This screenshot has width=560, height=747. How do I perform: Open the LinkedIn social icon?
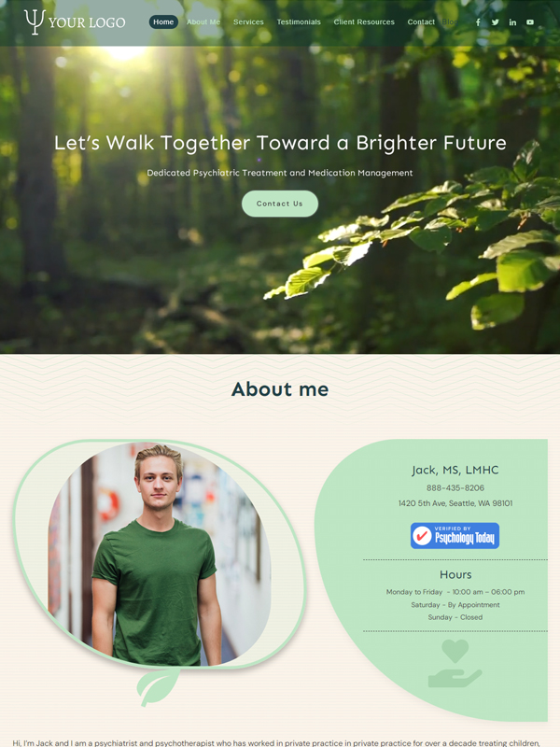(512, 22)
